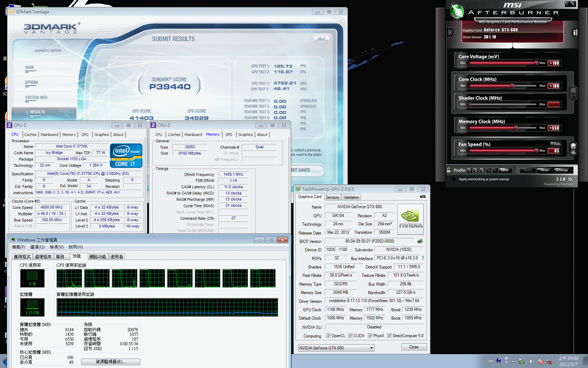The image size is (588, 368).
Task: Click the Core Clock +180 value field
Action: coord(554,86)
